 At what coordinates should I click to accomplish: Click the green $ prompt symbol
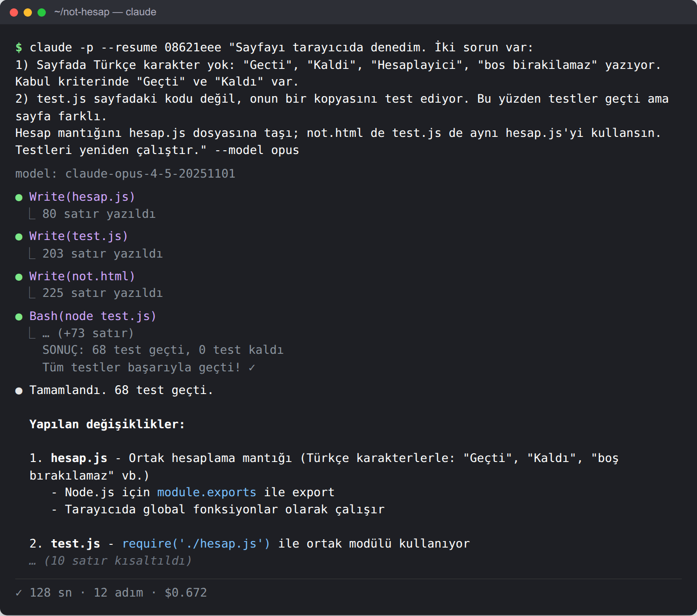(x=19, y=48)
